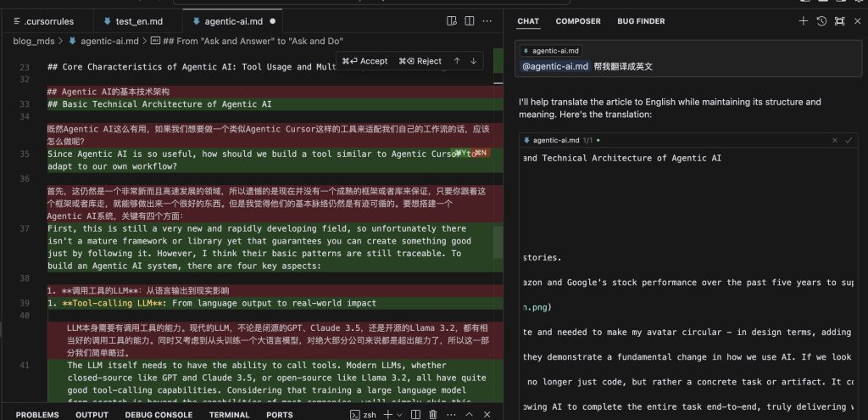This screenshot has height=420, width=868.
Task: Open chat panel in full-screen editor
Action: 840,21
